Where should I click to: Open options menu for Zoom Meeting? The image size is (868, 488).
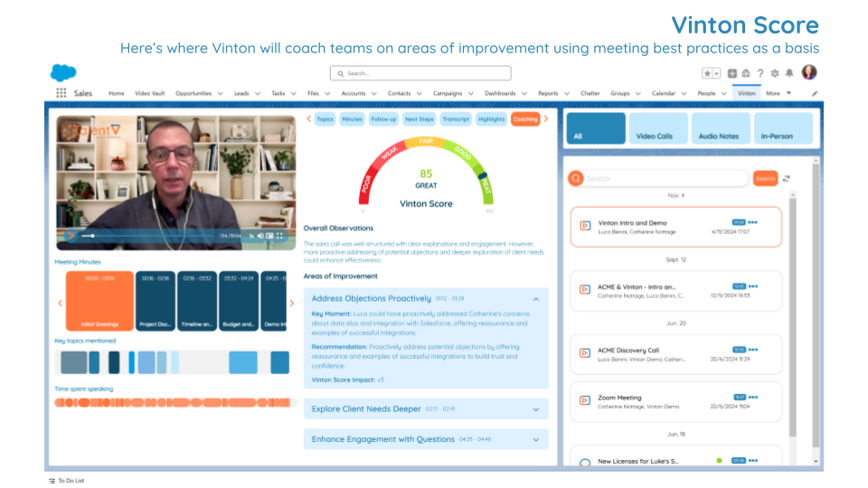point(753,398)
